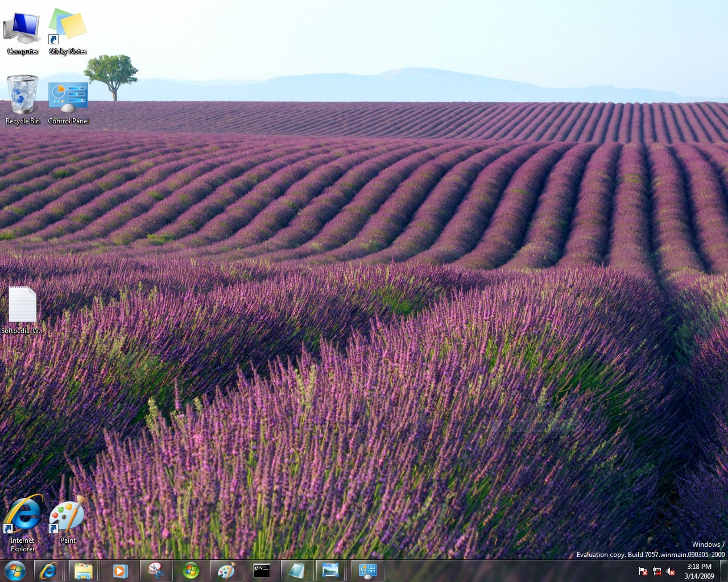Launch Windows Media Player from taskbar
Image resolution: width=728 pixels, height=582 pixels.
120,571
